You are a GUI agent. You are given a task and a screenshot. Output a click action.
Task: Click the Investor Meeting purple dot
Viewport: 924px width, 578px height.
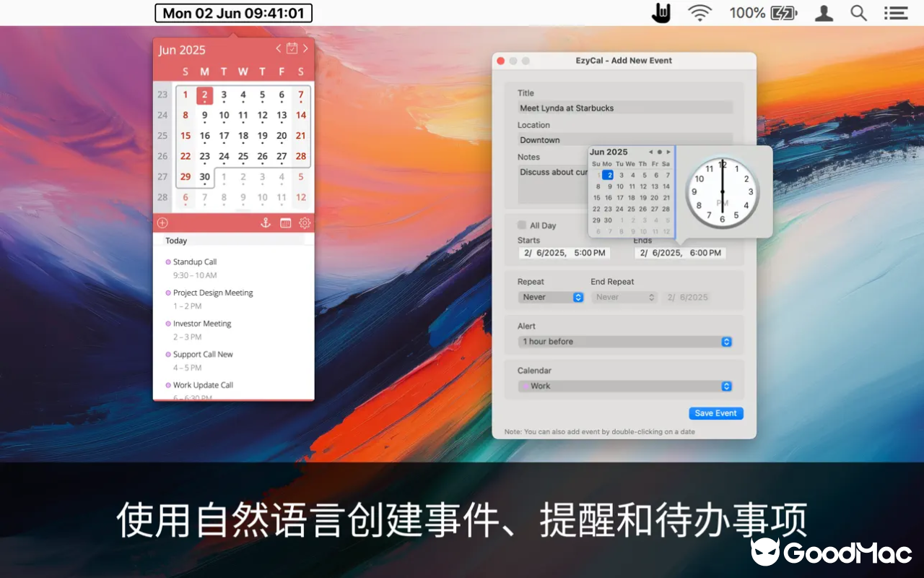point(168,324)
